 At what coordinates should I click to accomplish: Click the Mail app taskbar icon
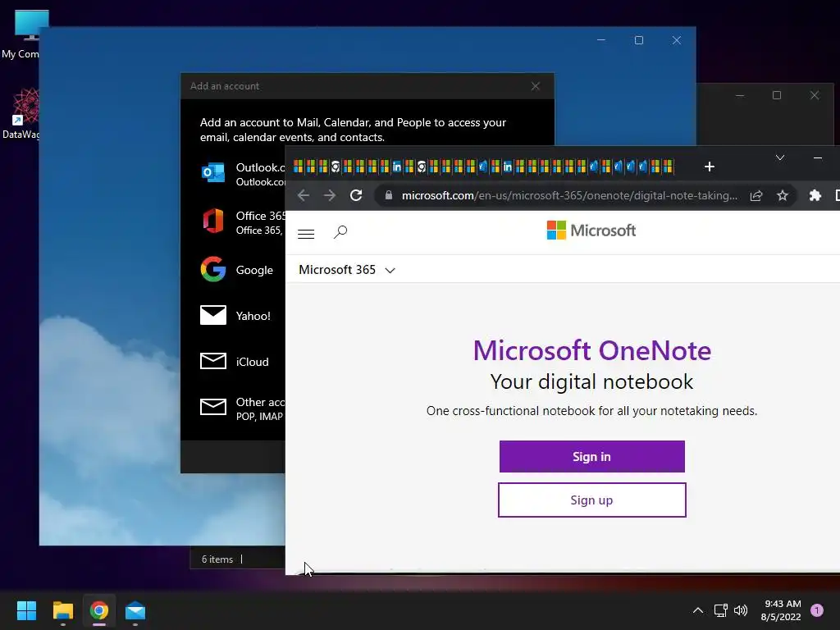click(x=135, y=610)
